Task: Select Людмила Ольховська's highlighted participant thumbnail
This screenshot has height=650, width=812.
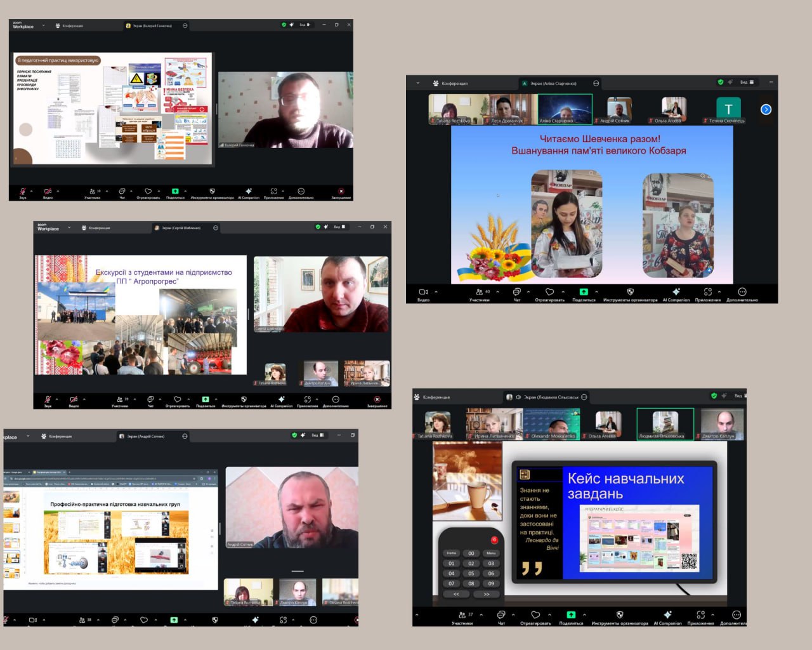Action: 664,424
